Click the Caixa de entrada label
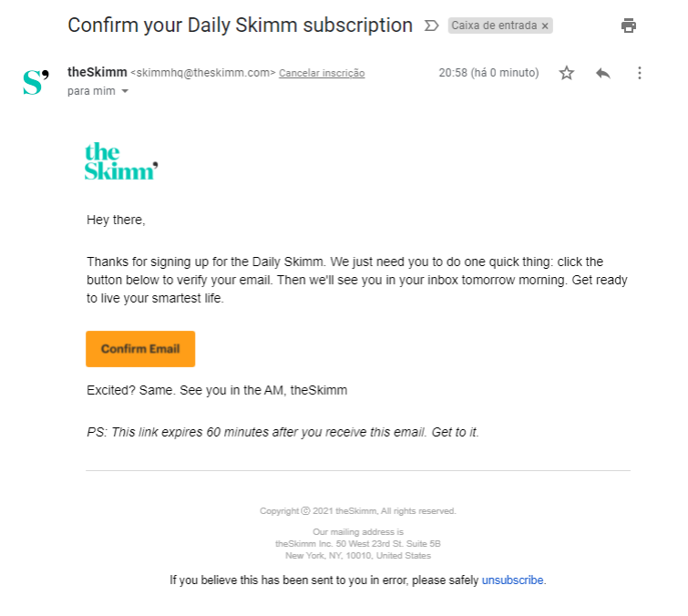 tap(494, 26)
